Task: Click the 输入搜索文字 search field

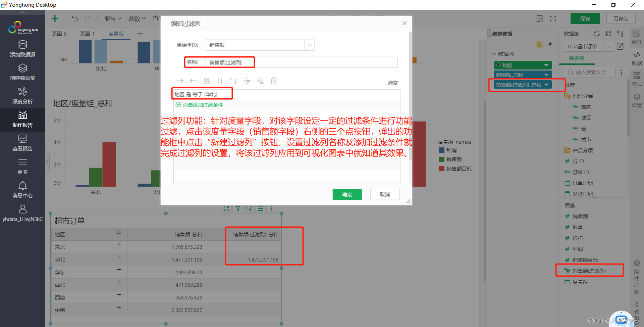Action: click(590, 73)
